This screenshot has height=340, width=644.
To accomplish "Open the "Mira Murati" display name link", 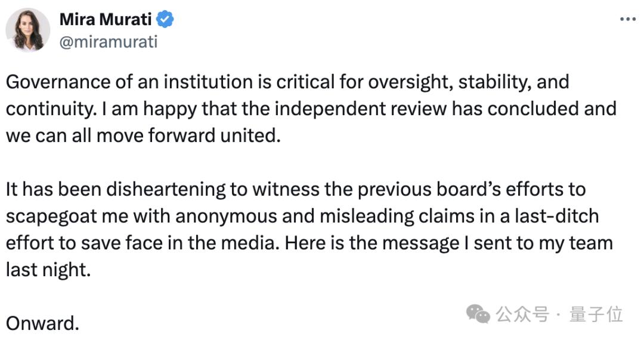I will click(x=106, y=20).
